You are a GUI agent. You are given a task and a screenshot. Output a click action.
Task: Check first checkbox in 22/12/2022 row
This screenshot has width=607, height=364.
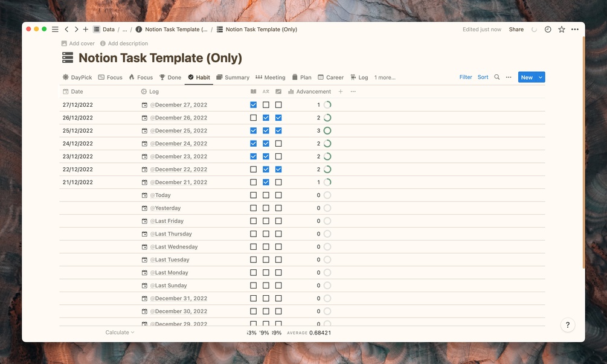click(253, 170)
